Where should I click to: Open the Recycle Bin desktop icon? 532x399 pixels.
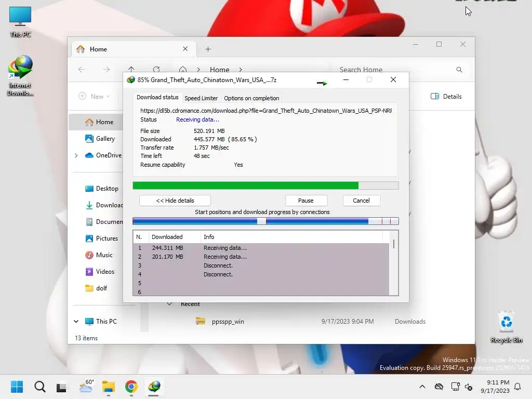pos(506,327)
